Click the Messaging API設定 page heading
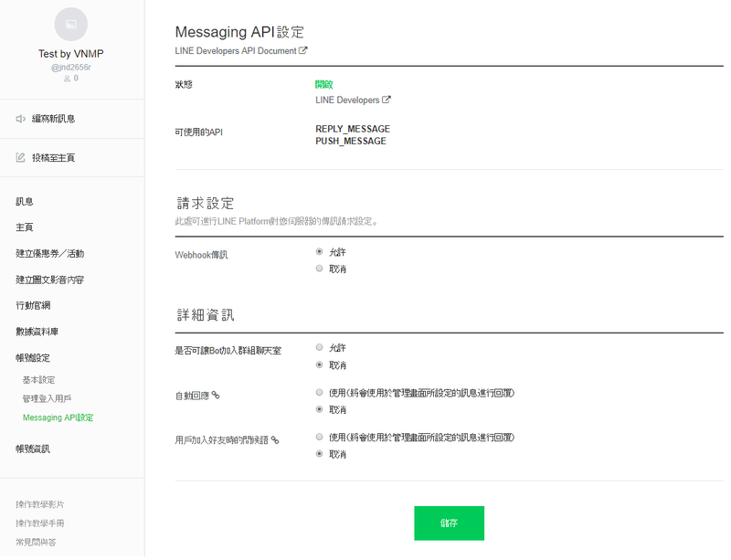This screenshot has height=560, width=731. point(239,32)
